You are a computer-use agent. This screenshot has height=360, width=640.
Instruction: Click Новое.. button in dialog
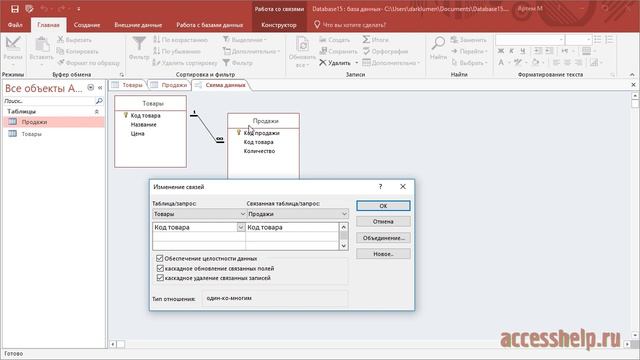click(383, 254)
